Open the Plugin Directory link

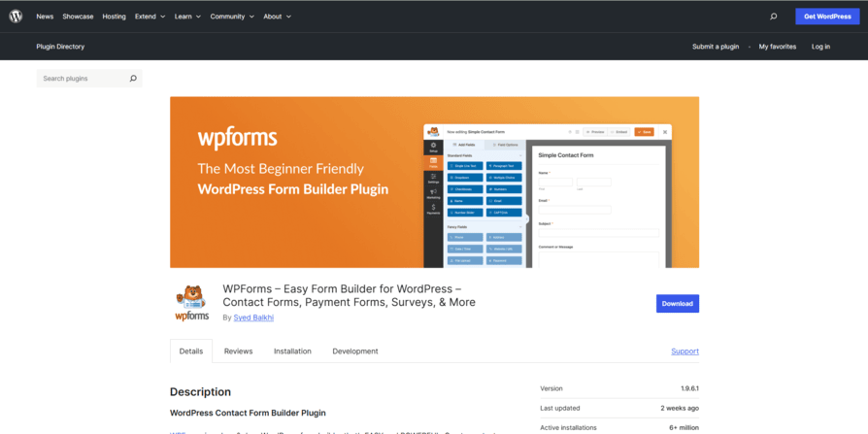(60, 47)
